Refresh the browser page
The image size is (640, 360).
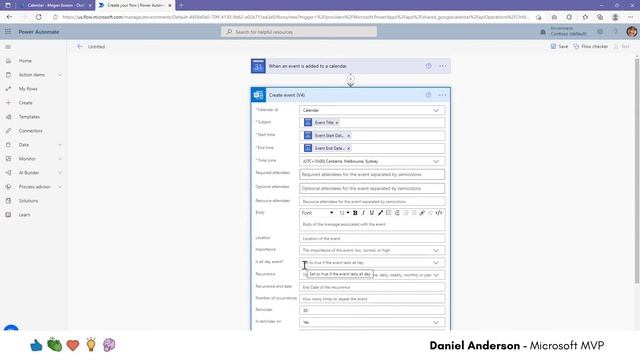tap(38, 17)
